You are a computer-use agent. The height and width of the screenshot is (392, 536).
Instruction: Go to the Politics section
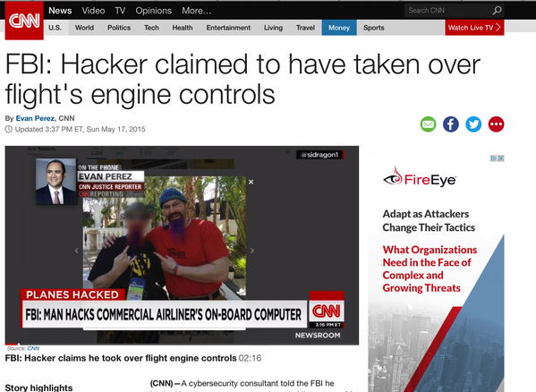[x=119, y=28]
